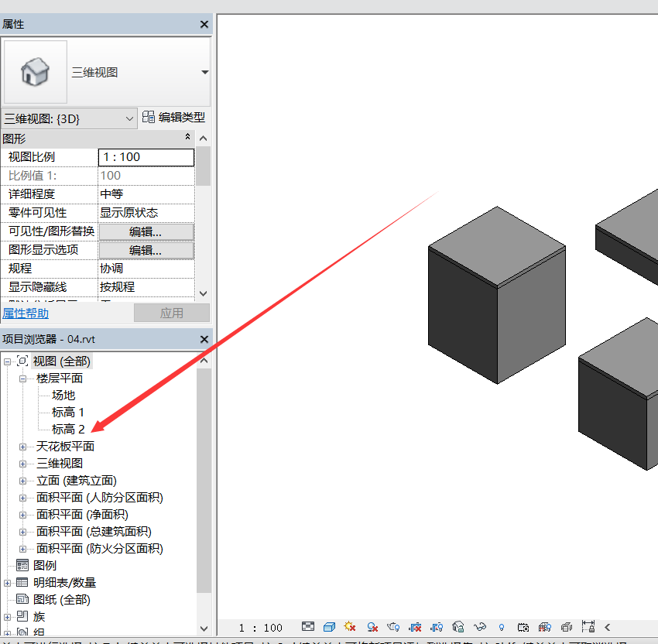This screenshot has width=658, height=644.
Task: Click the lock 3D view house icon
Action: [x=458, y=627]
